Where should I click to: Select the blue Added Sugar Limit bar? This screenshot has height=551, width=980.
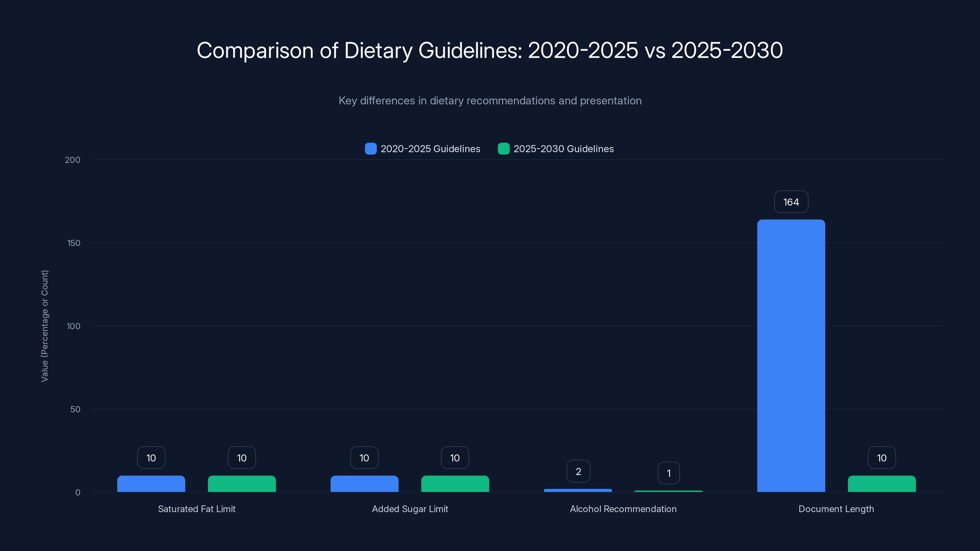pyautogui.click(x=364, y=484)
